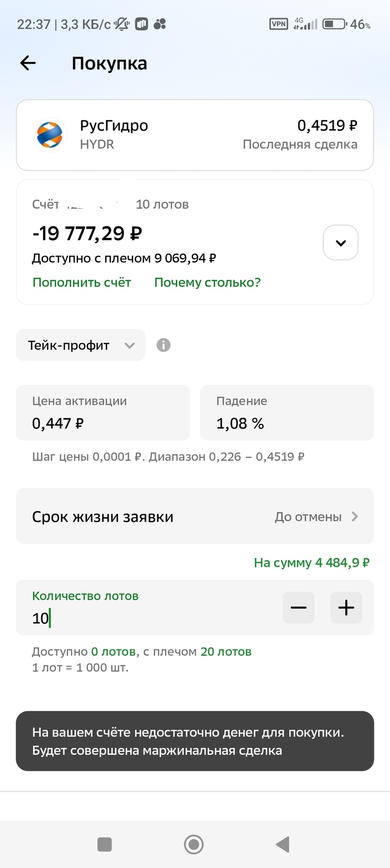
Task: Open the info icon beside Тейк-профит
Action: pyautogui.click(x=163, y=345)
